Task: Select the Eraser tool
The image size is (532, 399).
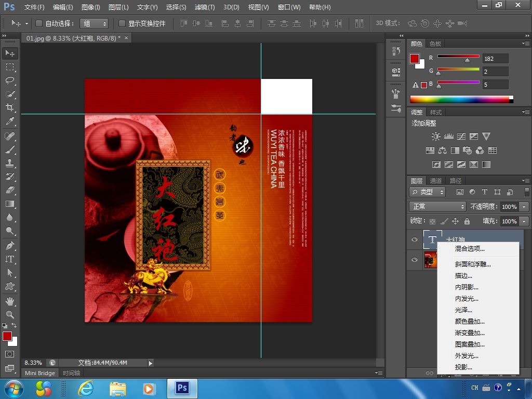Action: pos(10,190)
